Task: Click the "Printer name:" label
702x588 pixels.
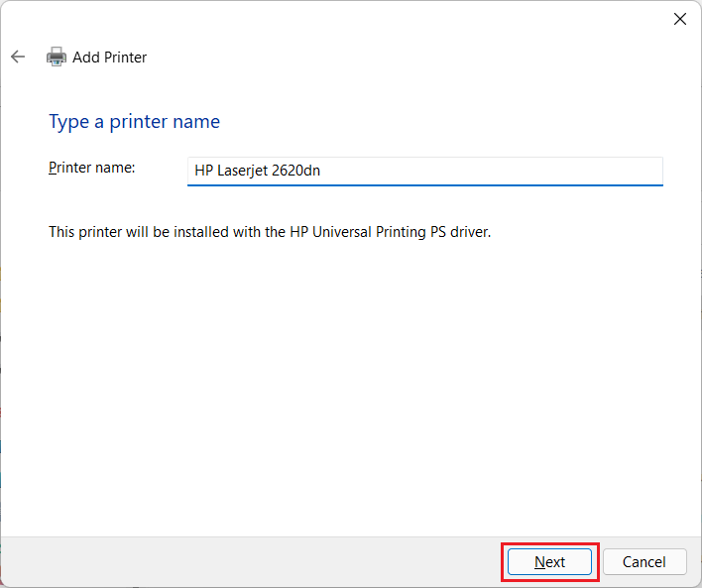Action: tap(92, 168)
